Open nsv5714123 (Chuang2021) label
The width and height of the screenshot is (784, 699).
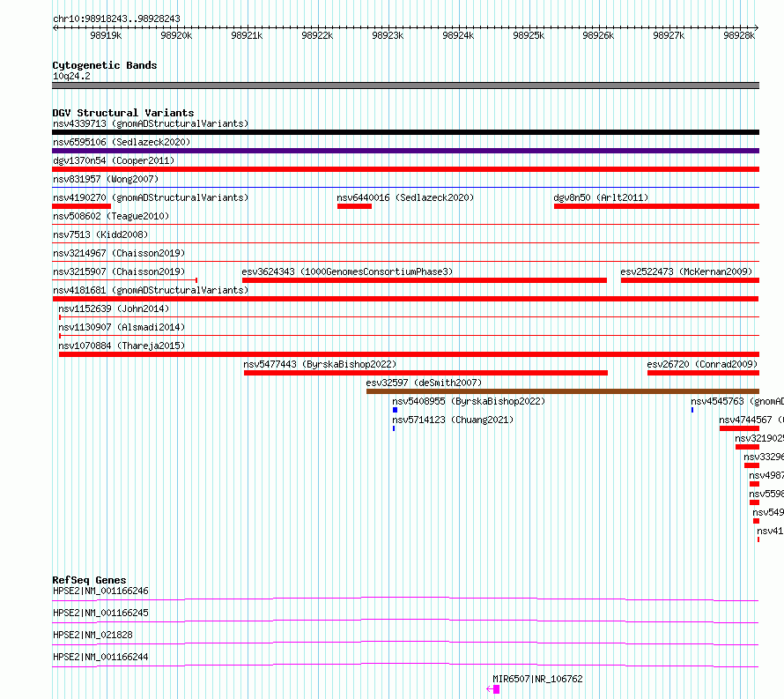pyautogui.click(x=453, y=420)
